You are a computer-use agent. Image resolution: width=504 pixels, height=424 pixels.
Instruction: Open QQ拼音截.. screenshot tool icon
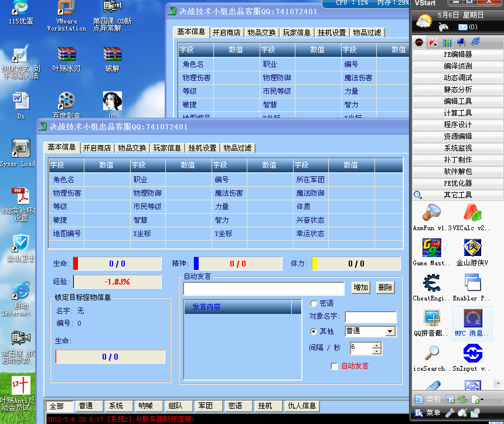click(432, 318)
